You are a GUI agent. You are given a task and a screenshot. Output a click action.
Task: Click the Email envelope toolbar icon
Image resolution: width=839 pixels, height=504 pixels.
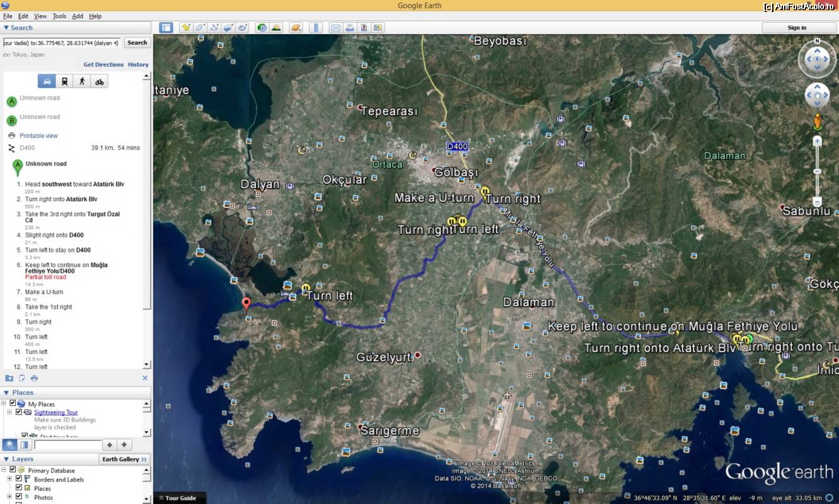(x=335, y=28)
